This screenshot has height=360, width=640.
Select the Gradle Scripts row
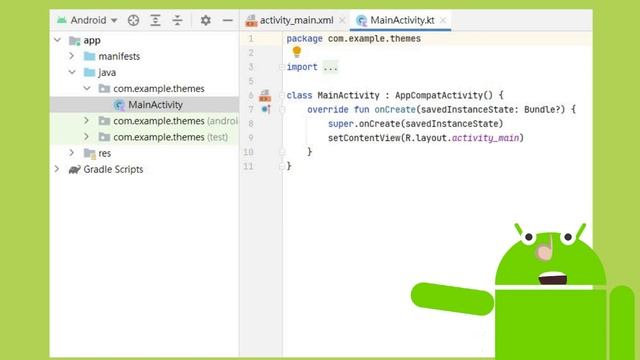point(144,169)
